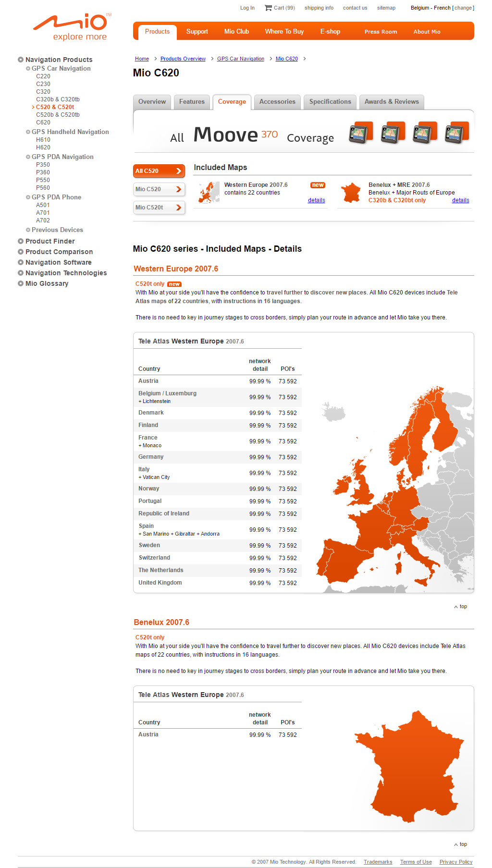
Task: Open Product Finder in sidebar
Action: tap(50, 241)
